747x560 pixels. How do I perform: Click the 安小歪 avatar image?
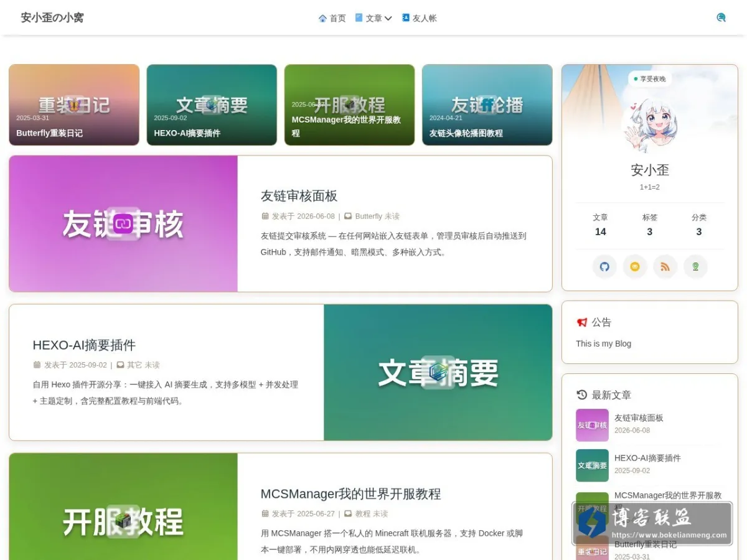(x=650, y=124)
